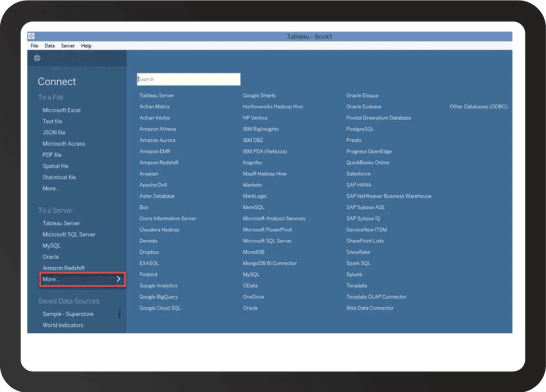Image resolution: width=546 pixels, height=392 pixels.
Task: Open the File menu
Action: (34, 46)
